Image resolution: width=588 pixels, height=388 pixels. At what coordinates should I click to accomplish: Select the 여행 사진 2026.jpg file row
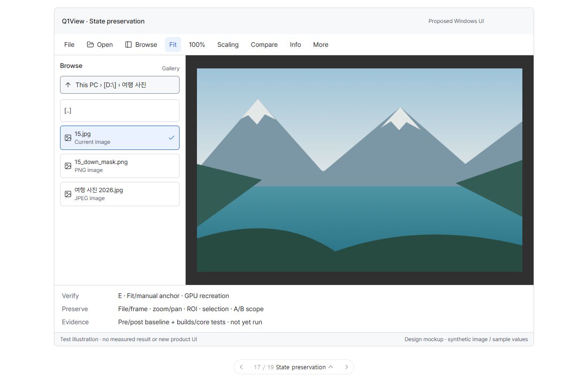click(x=120, y=194)
